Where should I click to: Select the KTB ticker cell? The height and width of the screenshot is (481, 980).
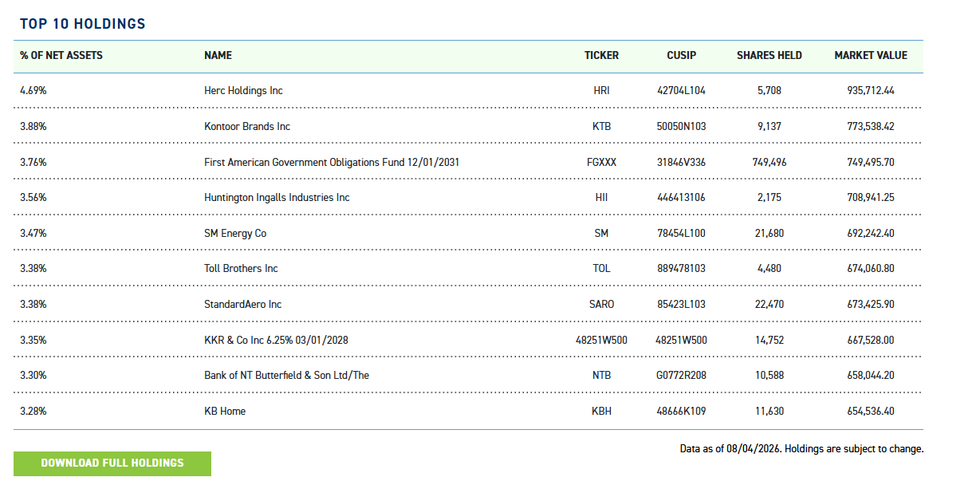[601, 127]
